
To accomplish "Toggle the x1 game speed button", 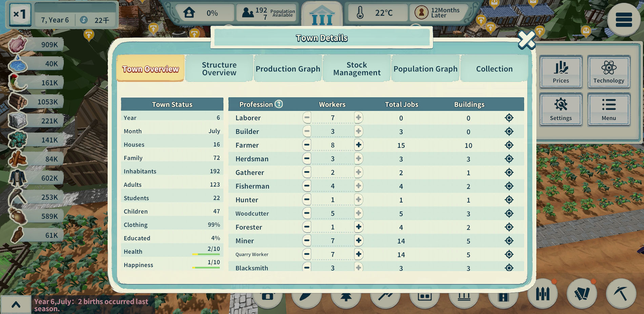I will click(x=20, y=14).
